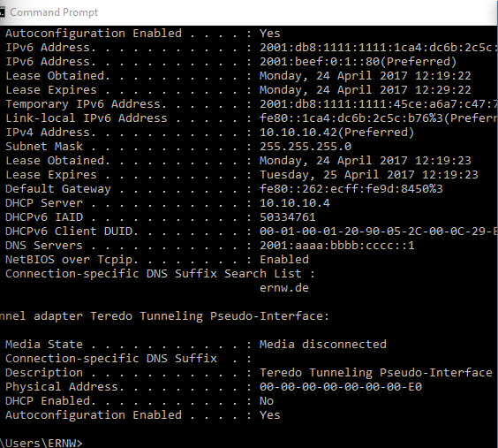Click the Tuesday 25 April lease expiry value
This screenshot has width=498, height=448.
coord(369,174)
